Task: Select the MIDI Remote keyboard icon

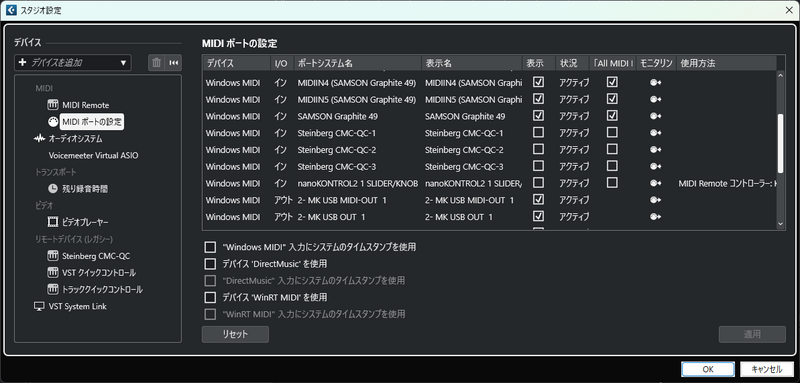Action: point(53,105)
